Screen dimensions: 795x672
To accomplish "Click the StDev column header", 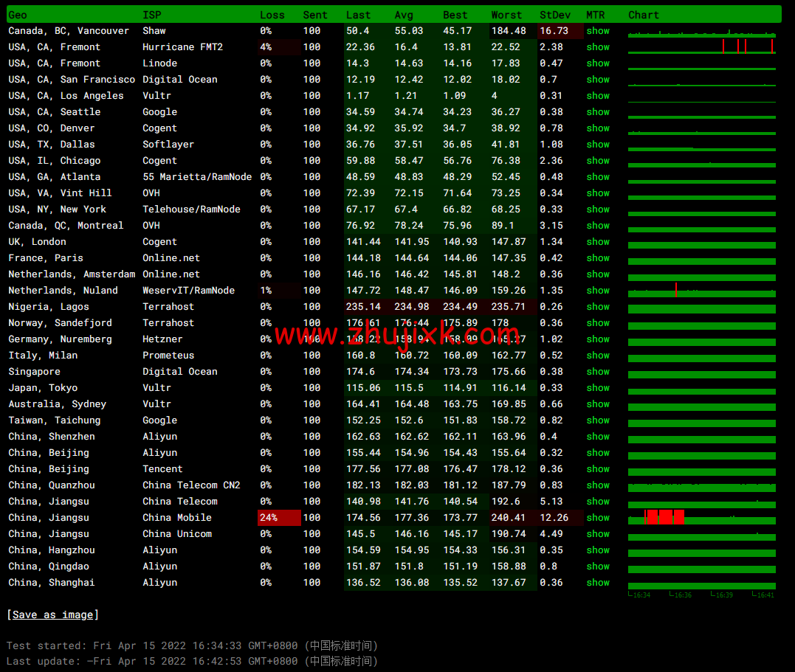I will tap(554, 15).
